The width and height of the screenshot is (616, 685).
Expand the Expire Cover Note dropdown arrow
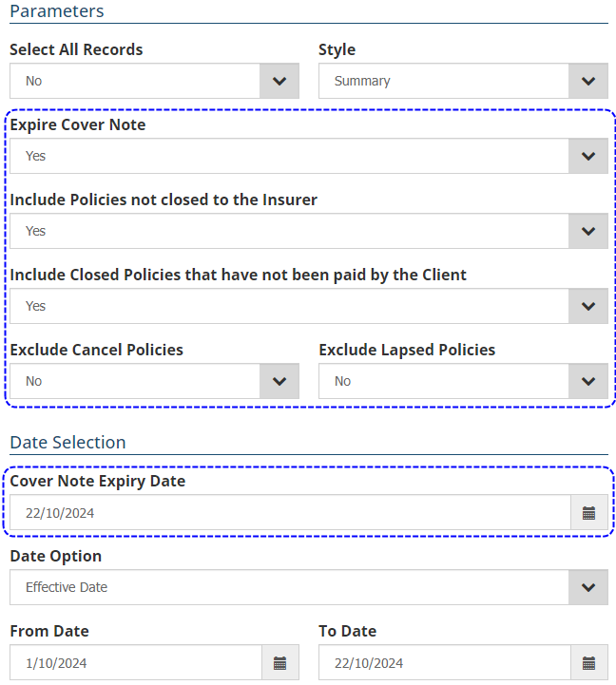pos(588,156)
